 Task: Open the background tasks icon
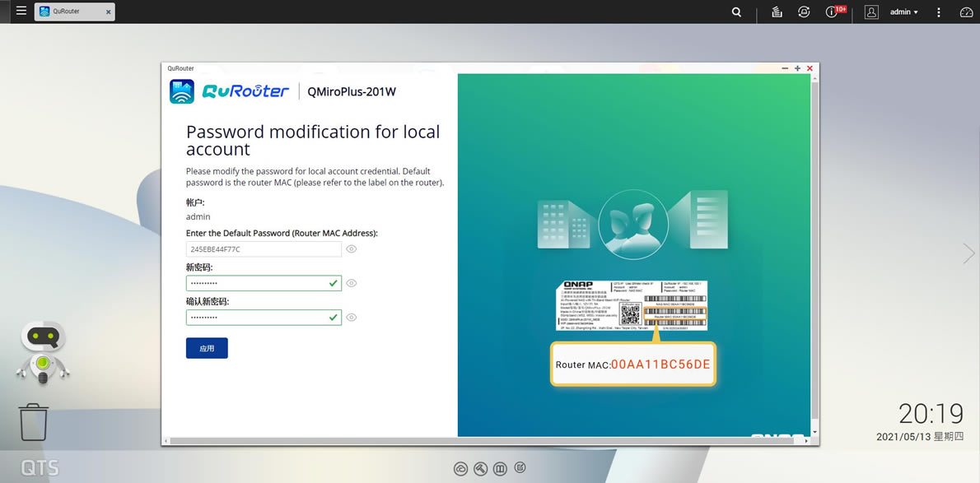(777, 12)
